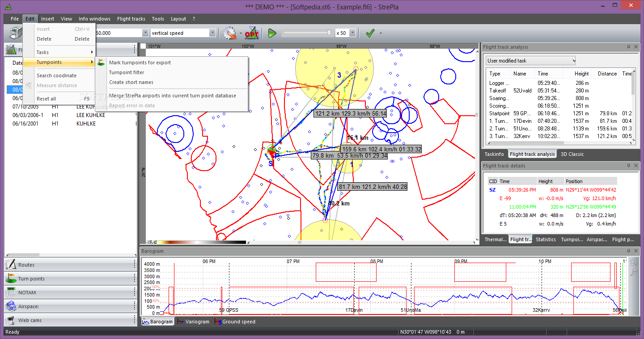Viewport: 644px width, 339px height.
Task: Open the gear settings tool icon
Action: 230,33
